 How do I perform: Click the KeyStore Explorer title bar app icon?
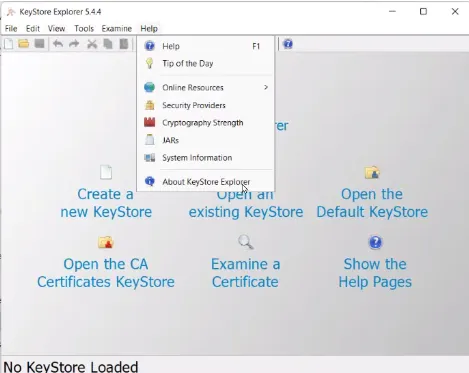pyautogui.click(x=11, y=12)
